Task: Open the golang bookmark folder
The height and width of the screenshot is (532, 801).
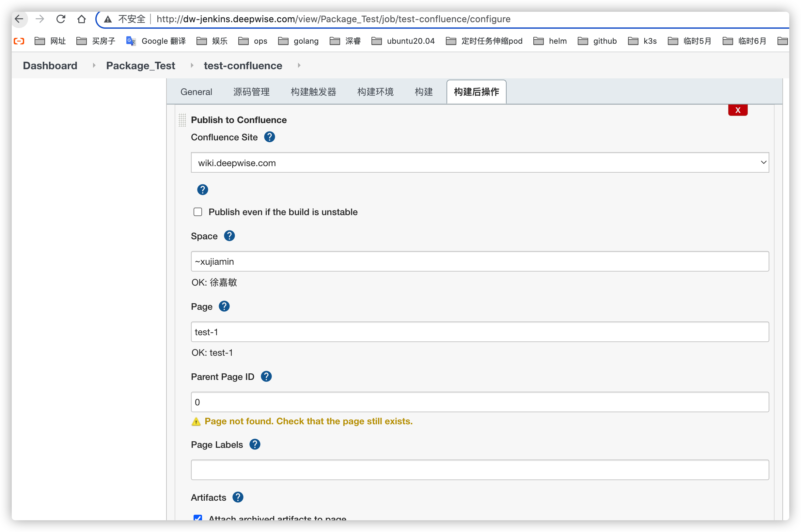Action: pyautogui.click(x=299, y=41)
